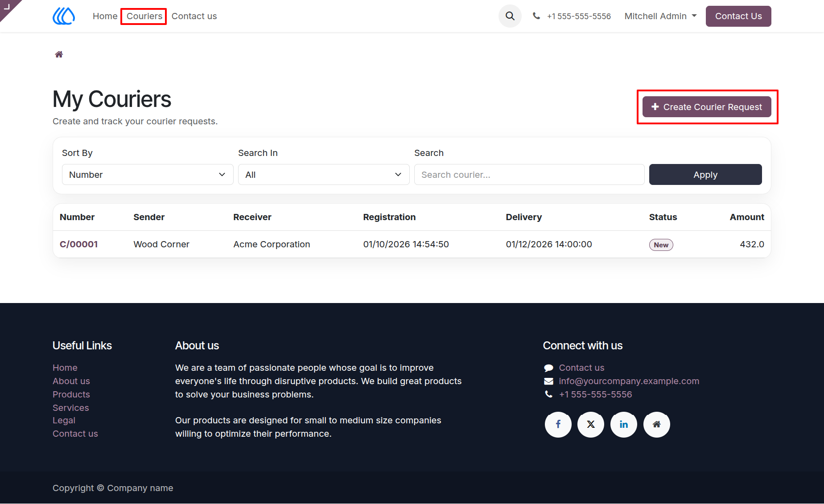
Task: Open the search magnifier icon
Action: 510,16
